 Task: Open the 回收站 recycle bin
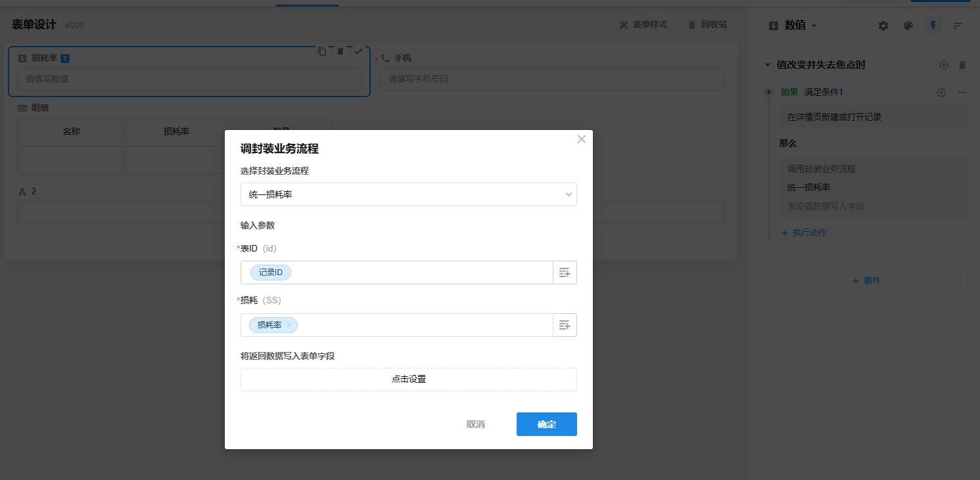click(x=707, y=24)
